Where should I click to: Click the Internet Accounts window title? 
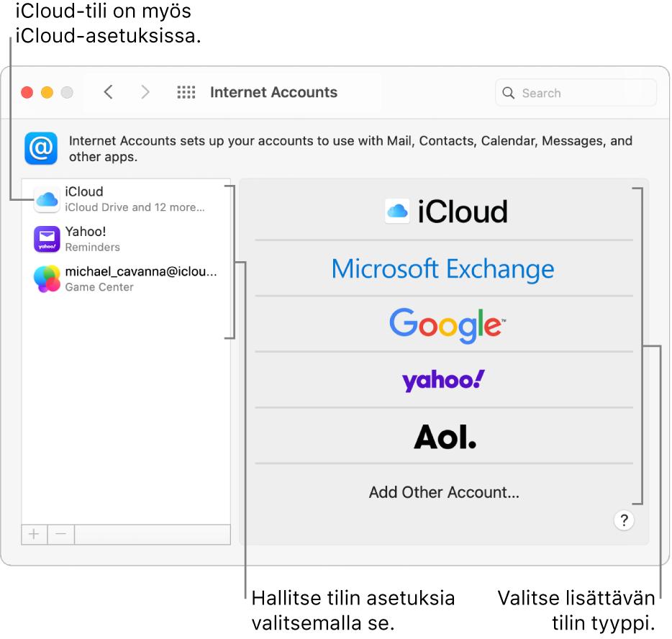point(273,92)
